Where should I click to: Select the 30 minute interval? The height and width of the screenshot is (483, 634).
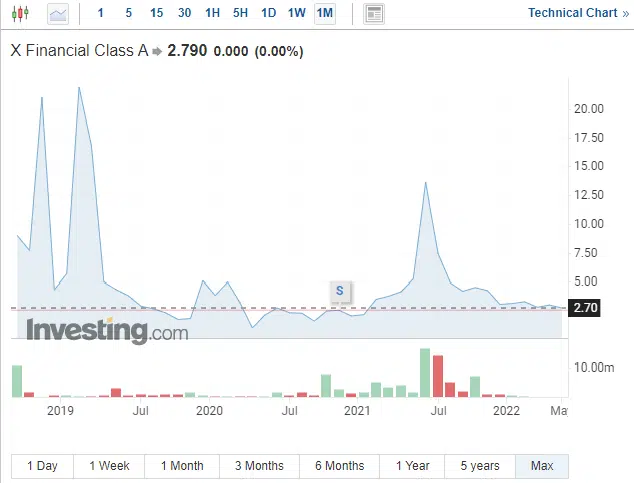184,13
